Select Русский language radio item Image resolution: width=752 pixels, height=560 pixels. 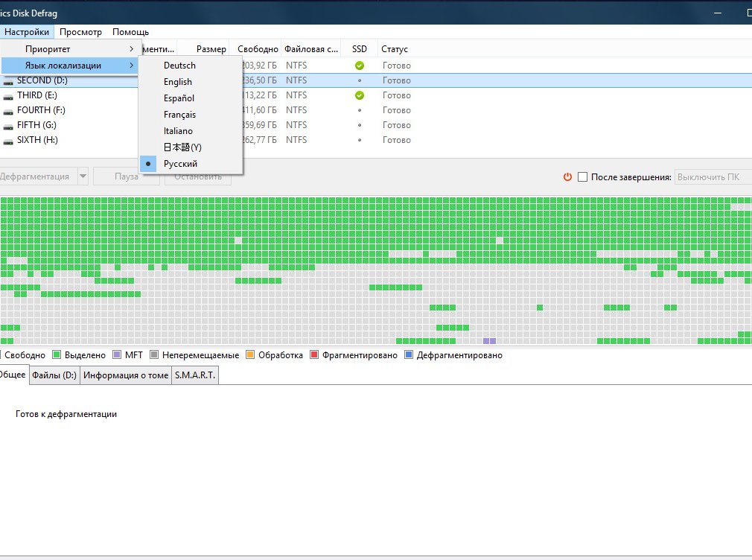click(191, 164)
